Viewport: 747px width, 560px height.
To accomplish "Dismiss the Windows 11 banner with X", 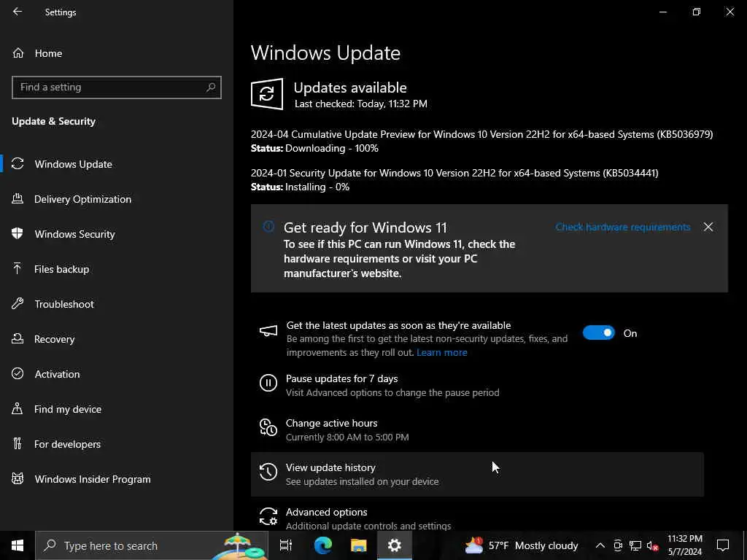I will click(708, 227).
